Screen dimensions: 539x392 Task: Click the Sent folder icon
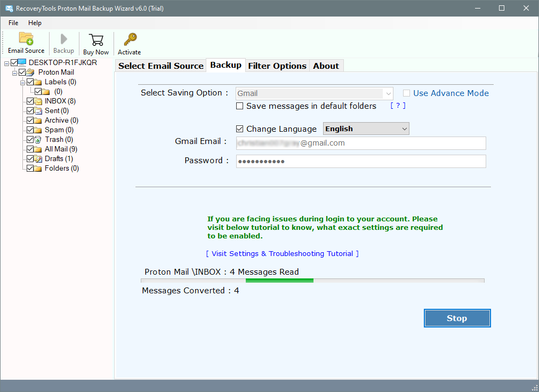[x=38, y=111]
